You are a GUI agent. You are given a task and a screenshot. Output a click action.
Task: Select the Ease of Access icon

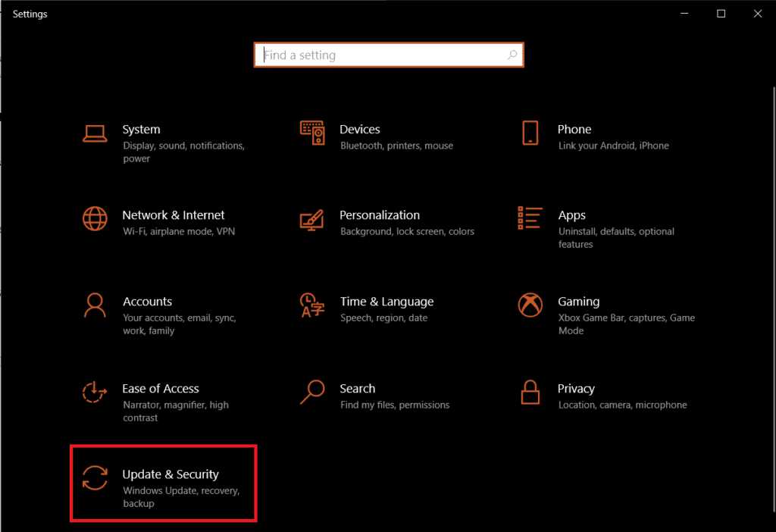pos(95,393)
